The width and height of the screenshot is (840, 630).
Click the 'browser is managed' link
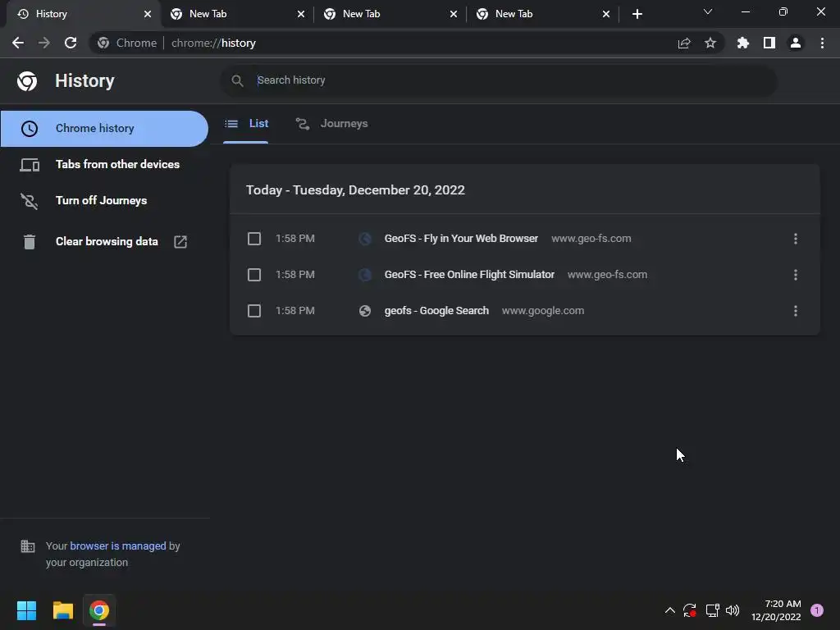pyautogui.click(x=118, y=546)
